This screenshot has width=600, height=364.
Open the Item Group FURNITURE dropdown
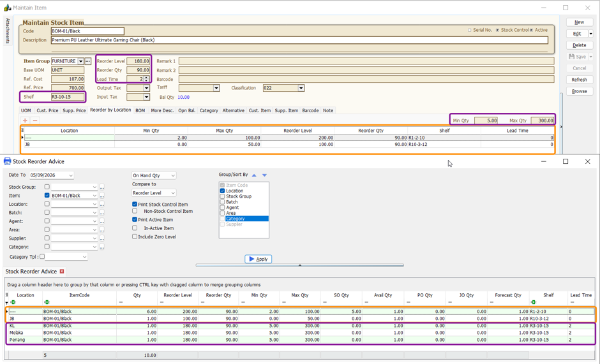point(80,61)
